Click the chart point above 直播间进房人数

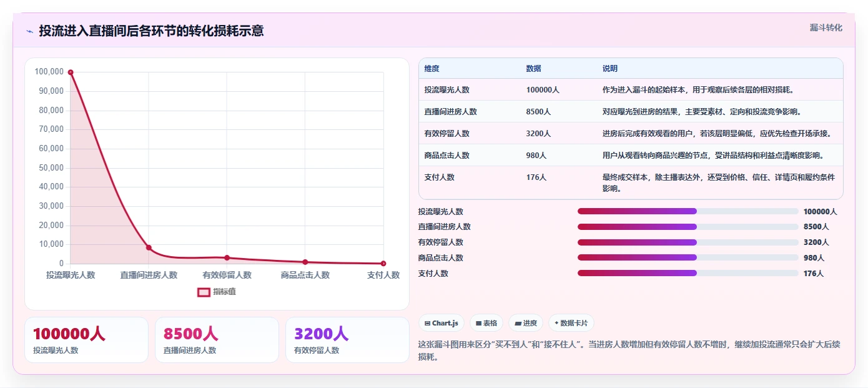click(149, 247)
